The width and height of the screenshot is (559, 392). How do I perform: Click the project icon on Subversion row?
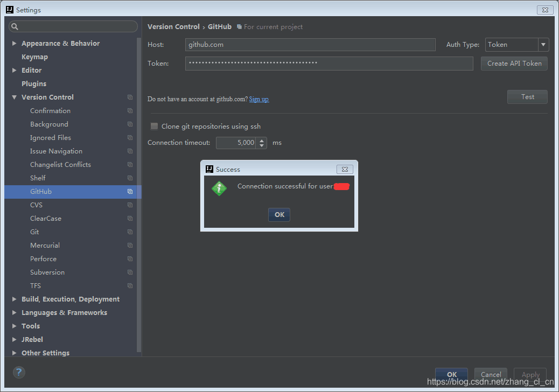pos(130,272)
